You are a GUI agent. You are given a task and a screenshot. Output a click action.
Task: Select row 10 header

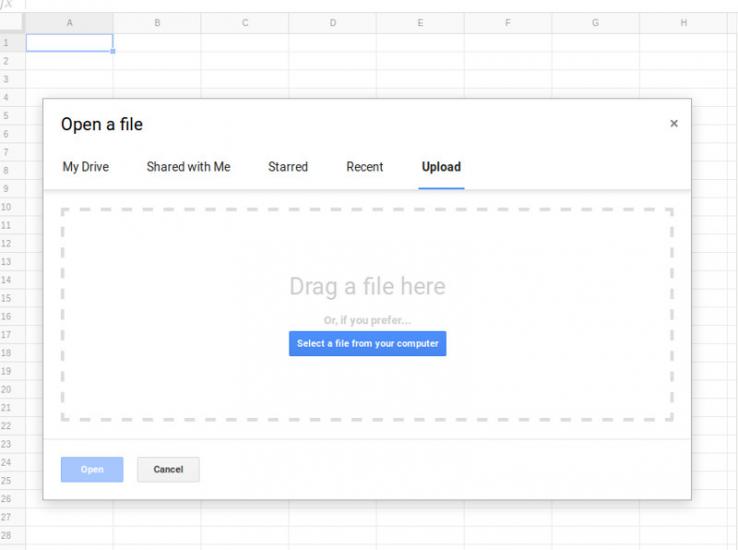(x=12, y=207)
